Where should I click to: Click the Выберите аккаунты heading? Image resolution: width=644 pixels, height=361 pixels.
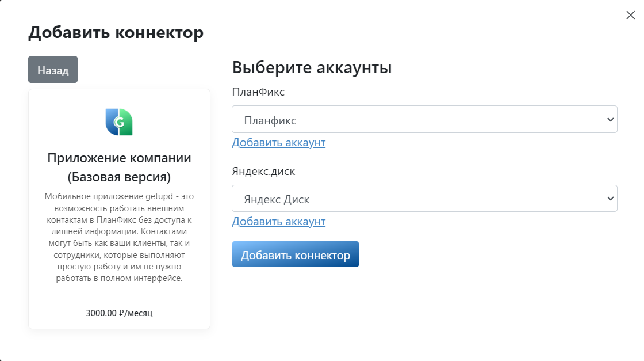(x=312, y=67)
